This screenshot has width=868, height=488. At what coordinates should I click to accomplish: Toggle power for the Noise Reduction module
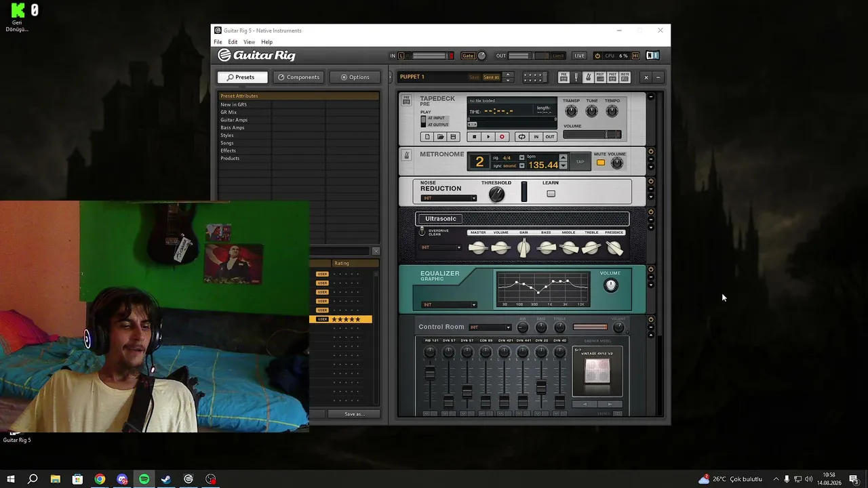651,181
